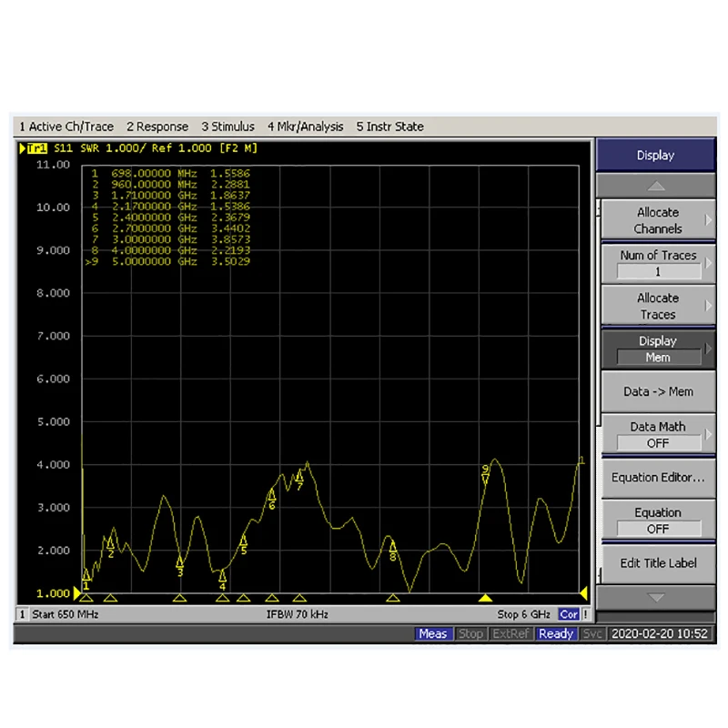Click Data -> Mem softkey
The height and width of the screenshot is (728, 728).
click(657, 391)
